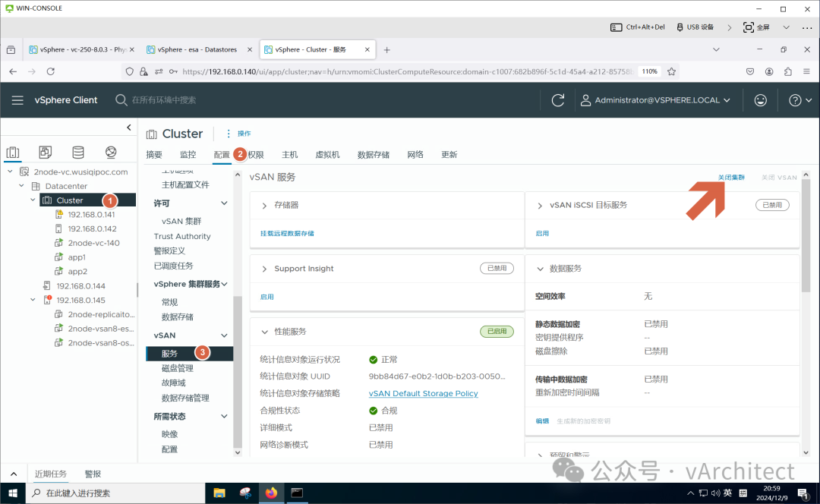Expand the Storage (存储器) card

coord(264,206)
